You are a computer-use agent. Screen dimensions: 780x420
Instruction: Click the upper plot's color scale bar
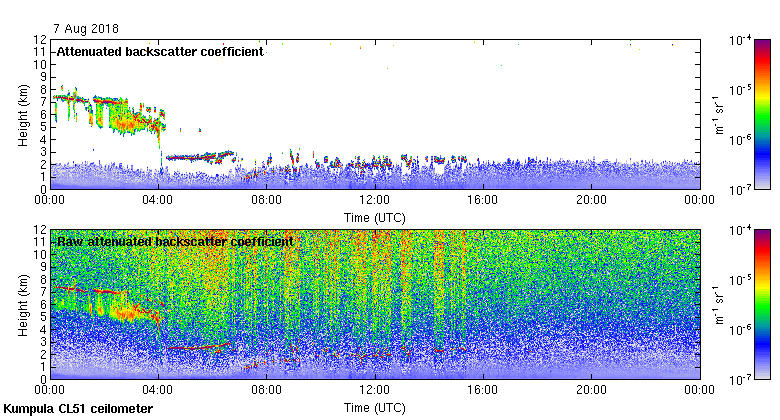tap(762, 114)
